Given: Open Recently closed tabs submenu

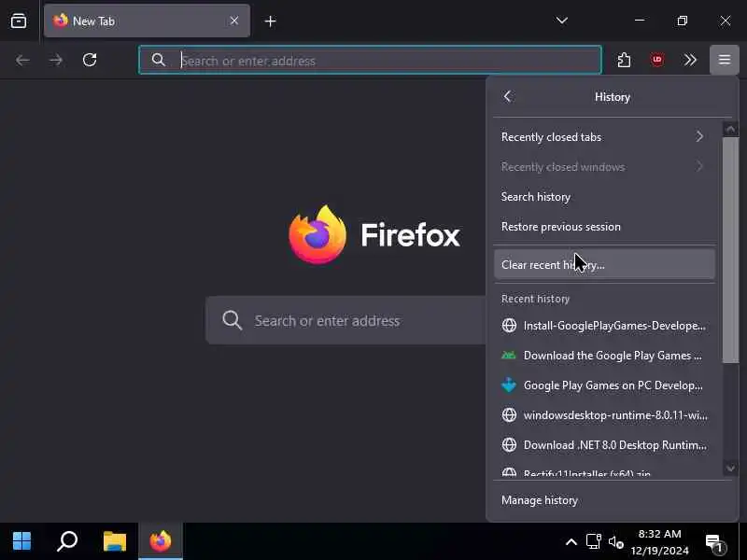Looking at the screenshot, I should click(604, 137).
